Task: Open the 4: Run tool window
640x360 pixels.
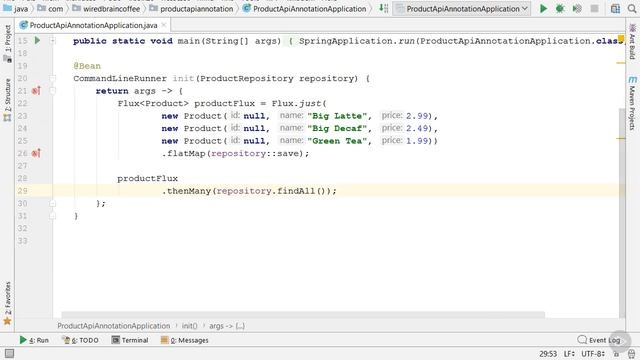Action: click(34, 340)
